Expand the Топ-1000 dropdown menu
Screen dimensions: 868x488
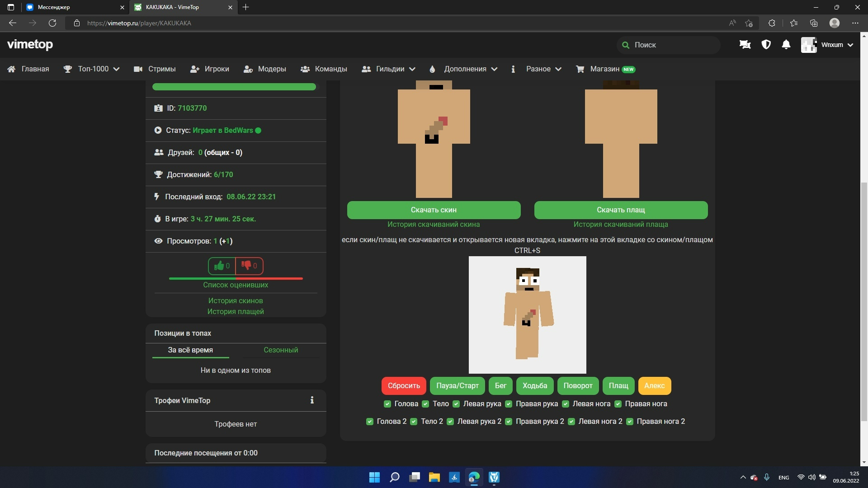click(x=92, y=69)
